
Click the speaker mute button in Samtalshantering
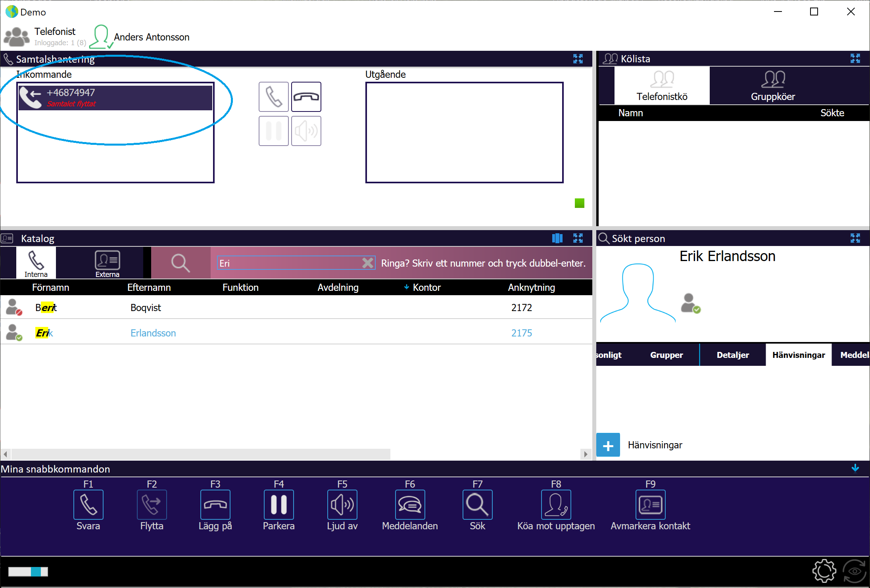tap(306, 131)
